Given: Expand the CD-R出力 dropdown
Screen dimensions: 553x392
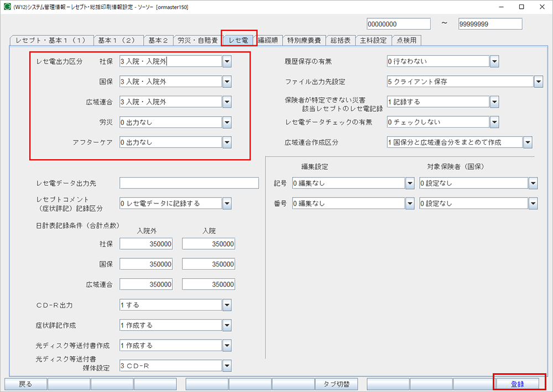Looking at the screenshot, I should tap(227, 305).
